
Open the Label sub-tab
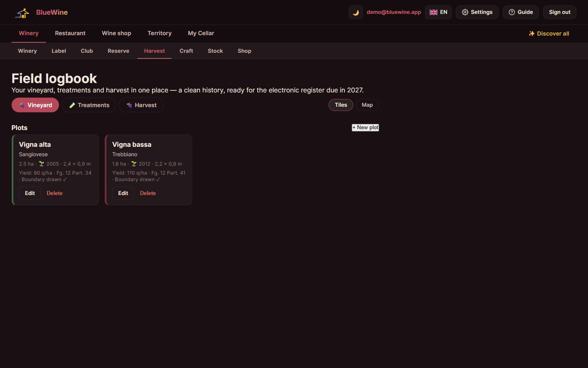tap(59, 51)
